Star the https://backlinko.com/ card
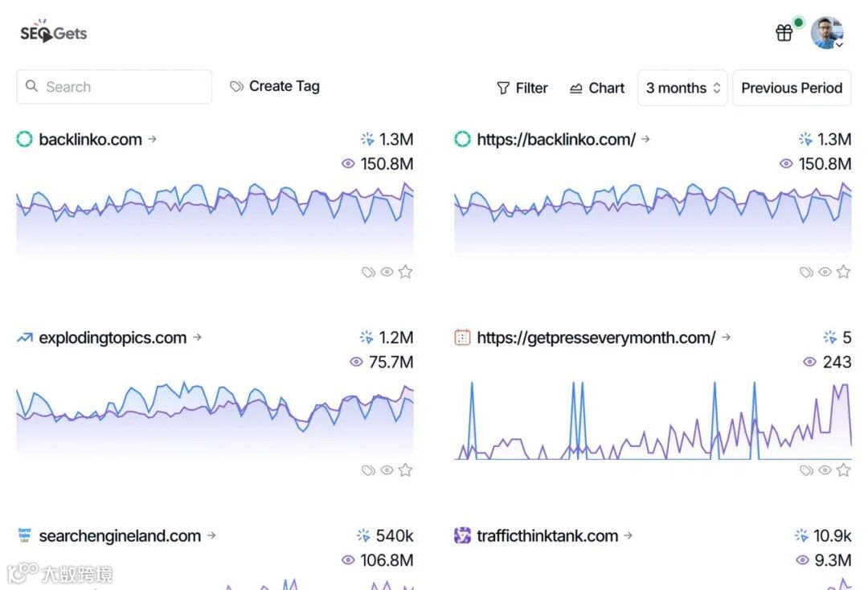 (843, 272)
